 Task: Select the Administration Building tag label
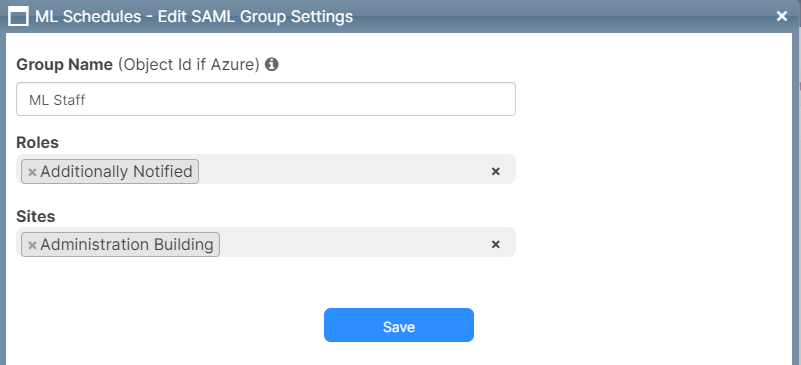[x=127, y=245]
